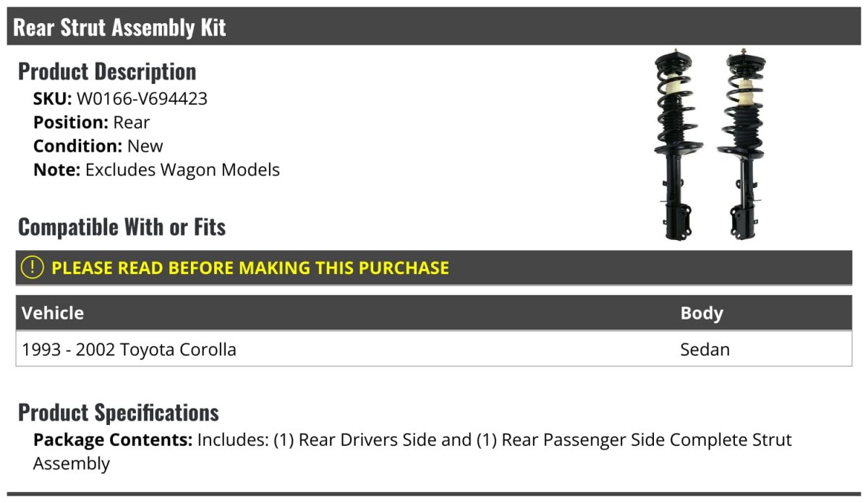Click the Position: Rear text line
This screenshot has width=868, height=503.
click(92, 122)
